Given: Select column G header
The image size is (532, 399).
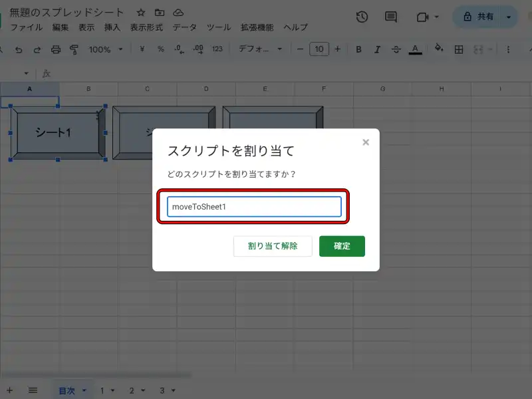Looking at the screenshot, I should point(383,89).
